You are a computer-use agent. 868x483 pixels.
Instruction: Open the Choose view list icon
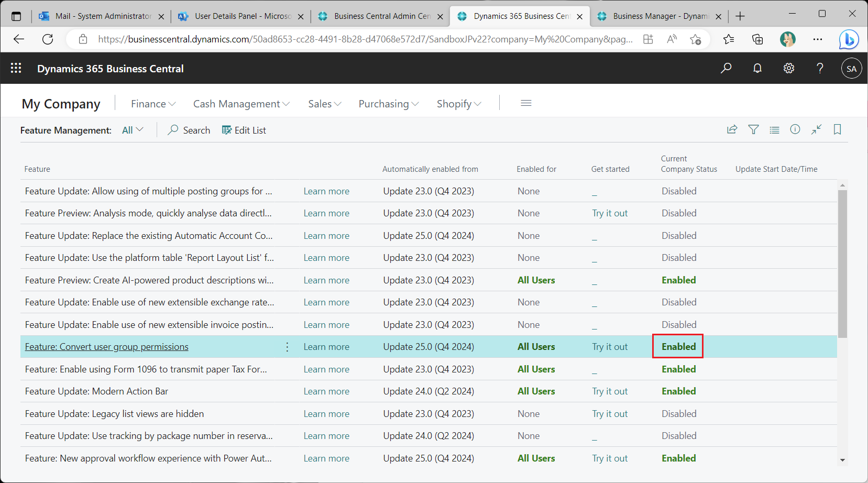point(774,129)
